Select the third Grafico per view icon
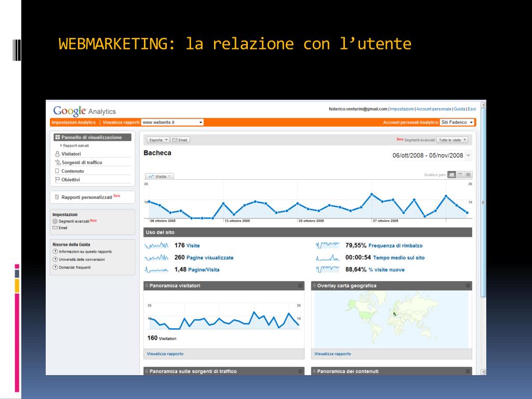Image resolution: width=532 pixels, height=399 pixels. point(468,175)
